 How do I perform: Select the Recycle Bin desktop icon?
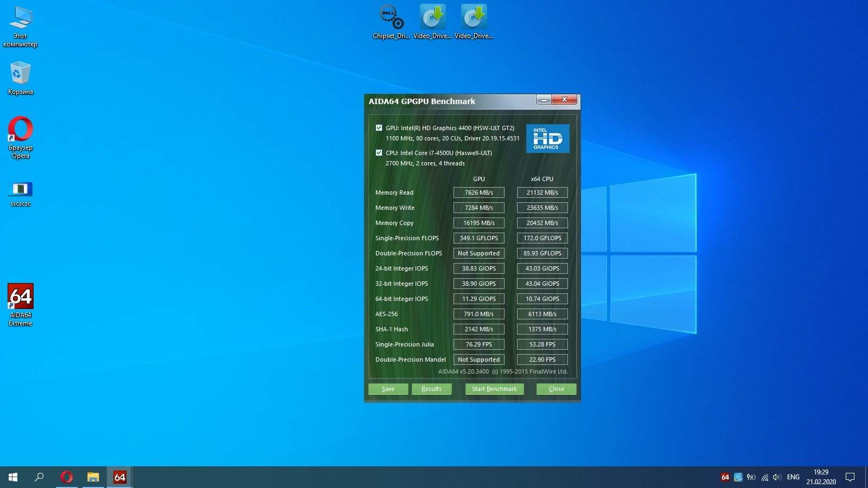pyautogui.click(x=21, y=74)
